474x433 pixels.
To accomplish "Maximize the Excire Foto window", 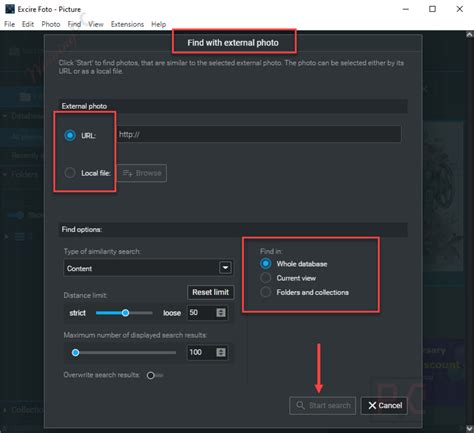I will pyautogui.click(x=432, y=9).
